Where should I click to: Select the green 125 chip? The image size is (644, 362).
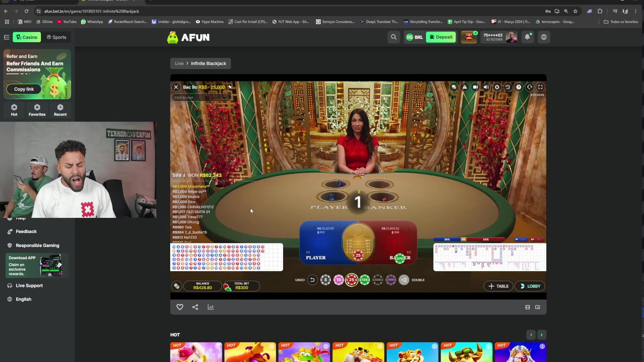[x=365, y=280]
